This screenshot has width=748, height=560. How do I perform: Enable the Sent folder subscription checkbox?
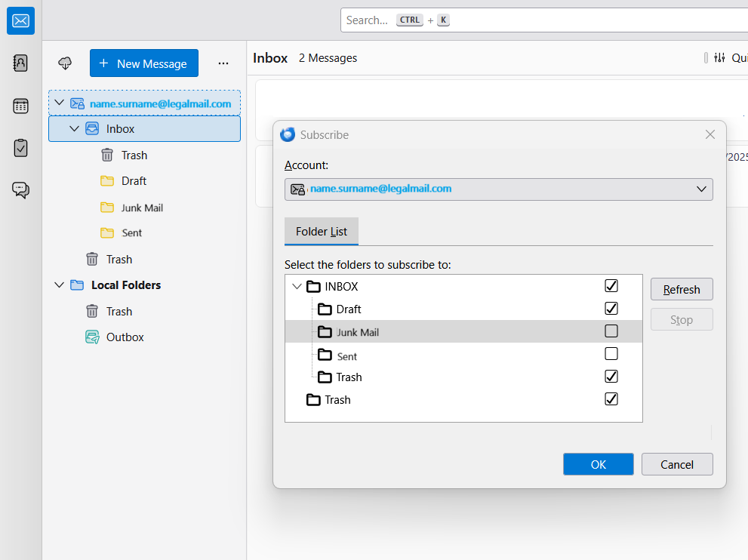[x=611, y=354]
